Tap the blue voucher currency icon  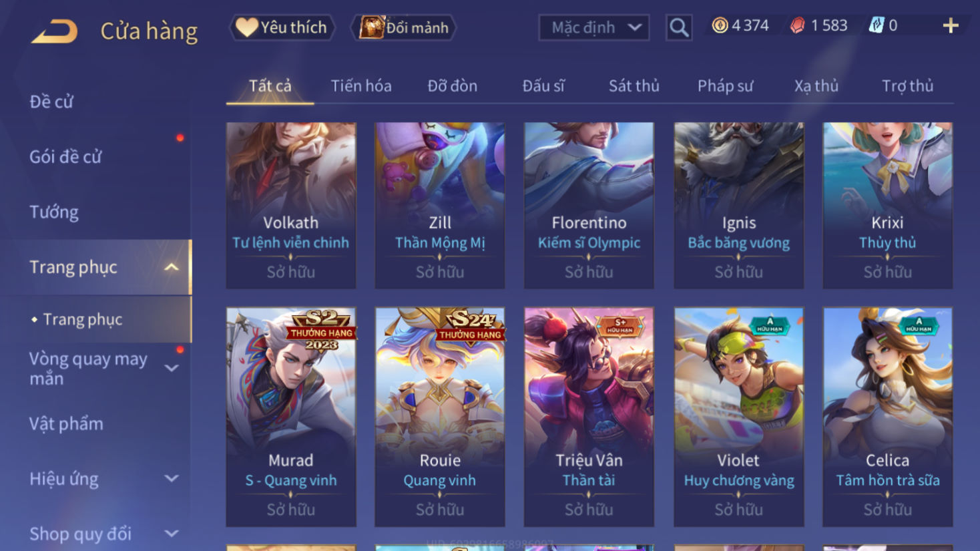coord(876,26)
